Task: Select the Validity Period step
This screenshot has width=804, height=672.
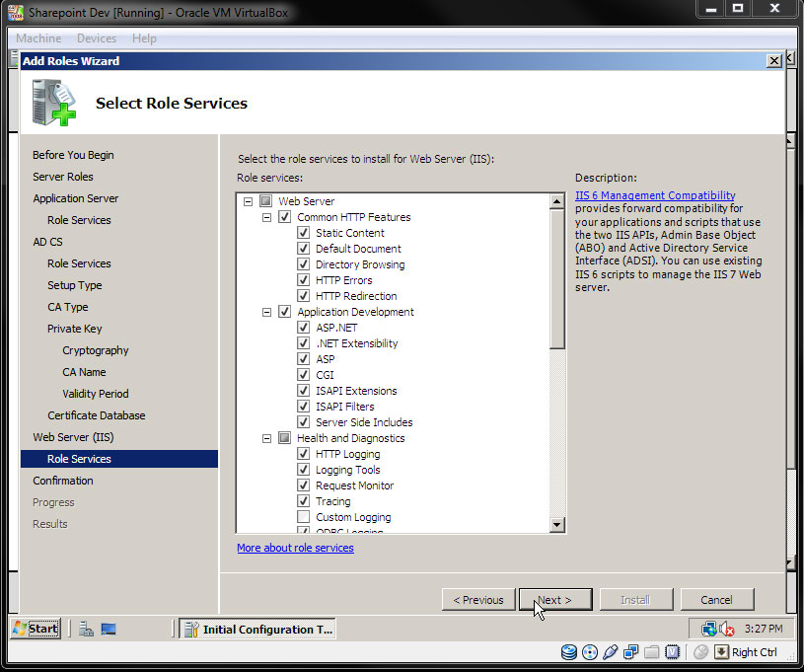Action: [x=96, y=394]
